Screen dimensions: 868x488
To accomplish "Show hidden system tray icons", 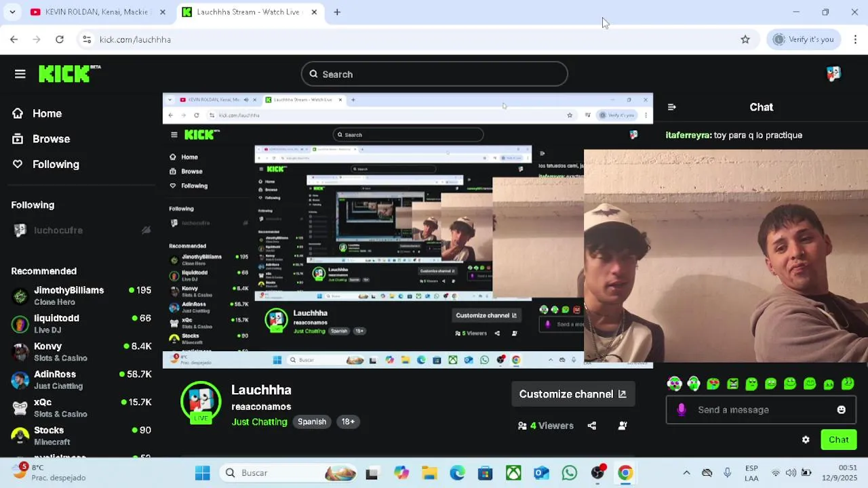I will (x=686, y=472).
